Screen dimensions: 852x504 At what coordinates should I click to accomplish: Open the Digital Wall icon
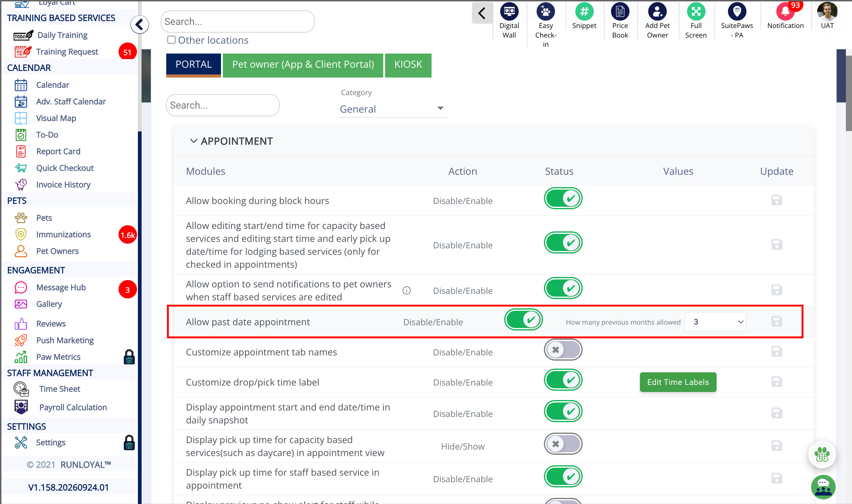(509, 12)
